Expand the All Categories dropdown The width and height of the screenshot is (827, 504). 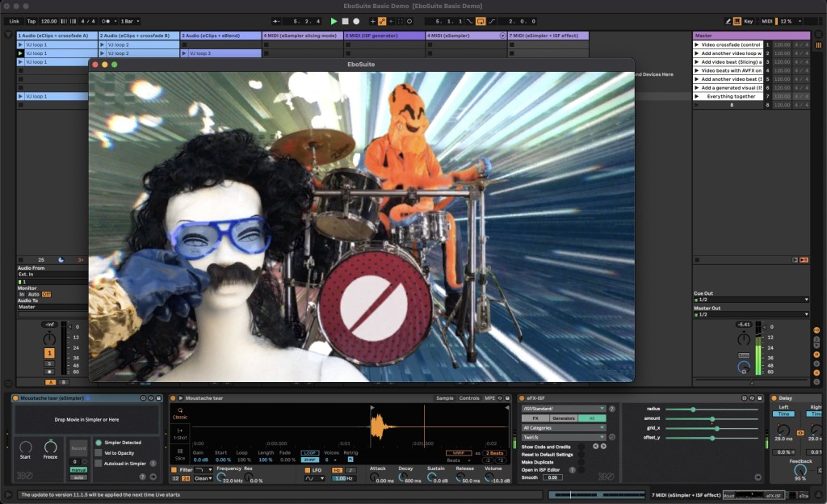pos(563,427)
